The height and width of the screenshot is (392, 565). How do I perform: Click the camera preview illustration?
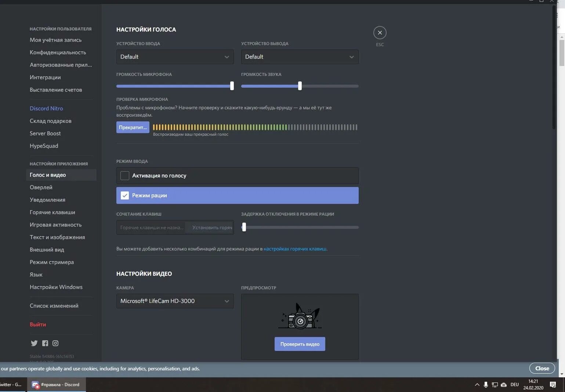pyautogui.click(x=300, y=316)
